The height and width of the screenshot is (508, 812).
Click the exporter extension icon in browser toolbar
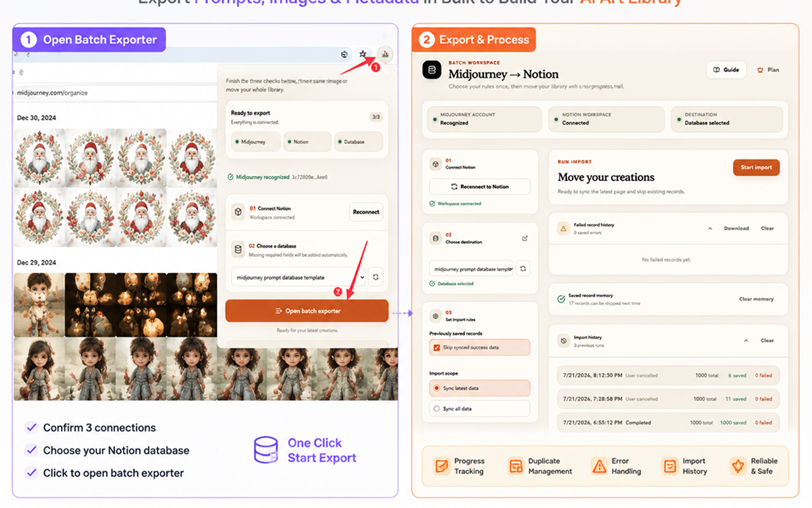pos(385,54)
